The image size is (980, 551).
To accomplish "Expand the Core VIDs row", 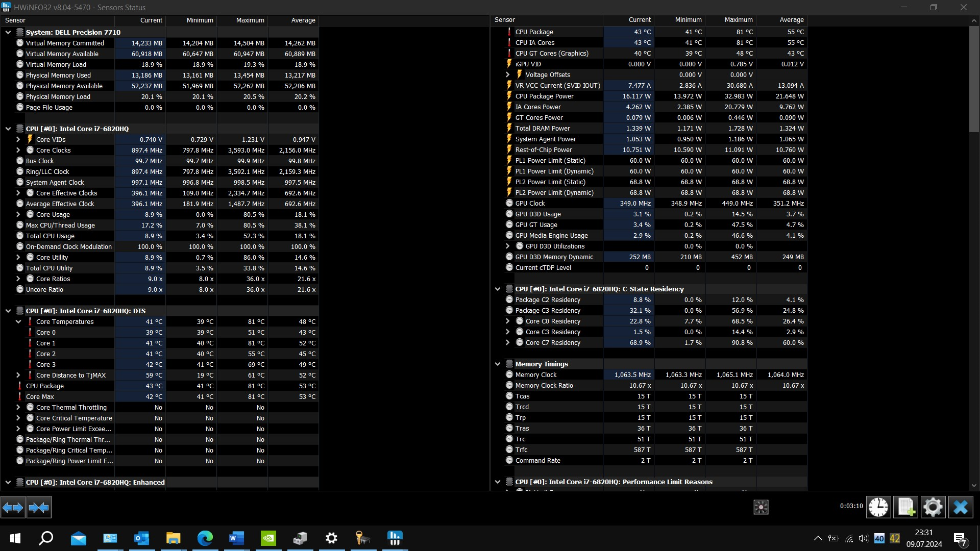I will pos(18,139).
